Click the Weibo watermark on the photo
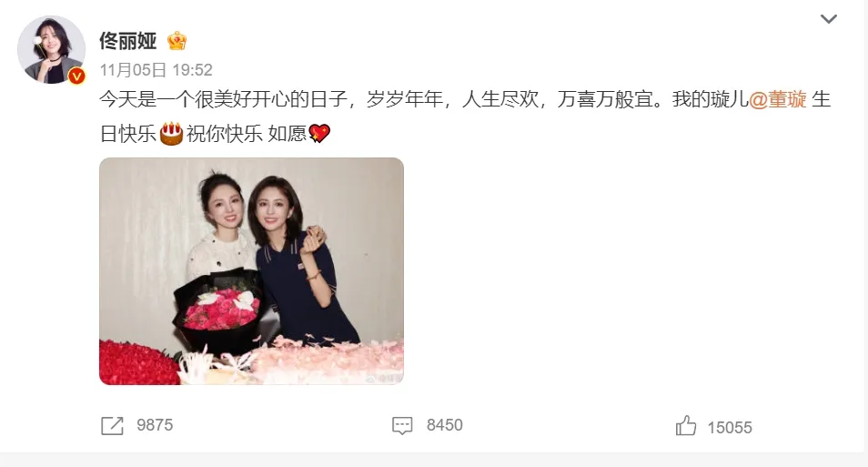 point(382,378)
